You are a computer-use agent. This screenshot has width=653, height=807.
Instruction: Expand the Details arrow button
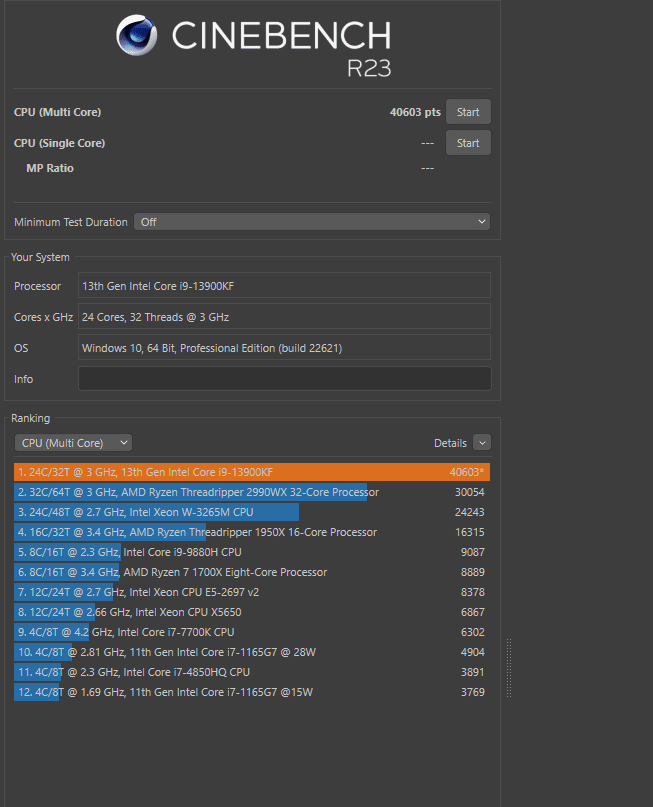point(482,443)
